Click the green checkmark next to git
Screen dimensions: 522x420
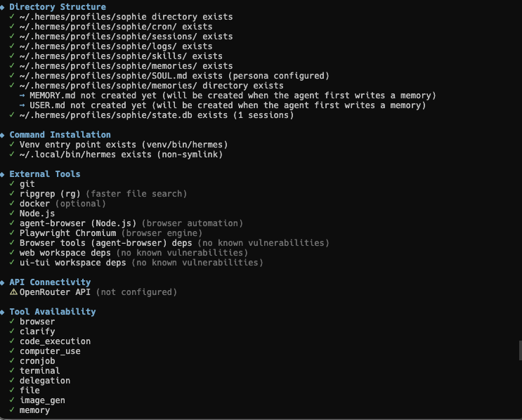point(12,183)
